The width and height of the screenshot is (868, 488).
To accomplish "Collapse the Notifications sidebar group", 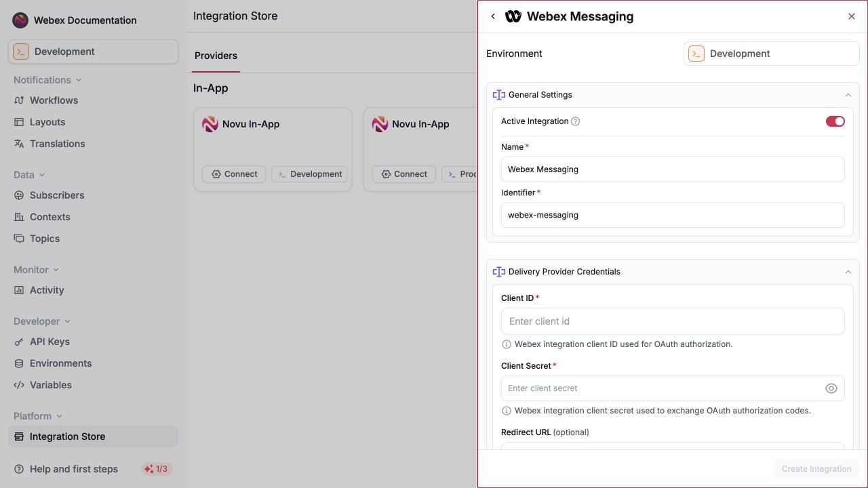I will point(47,80).
